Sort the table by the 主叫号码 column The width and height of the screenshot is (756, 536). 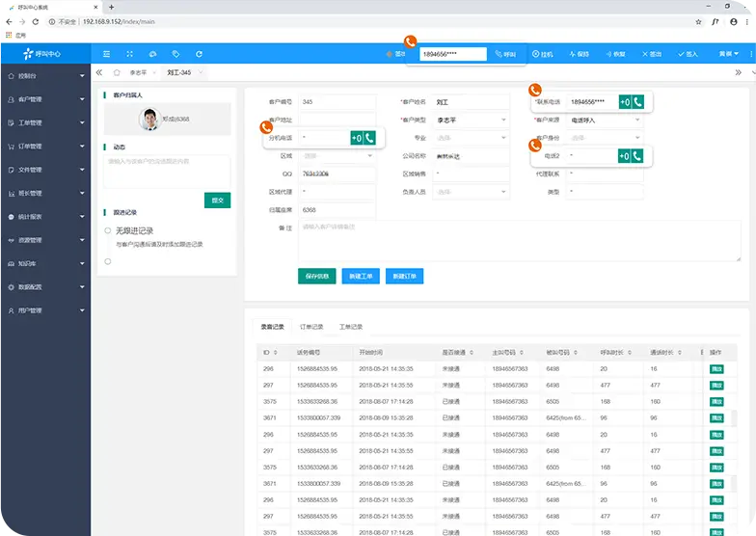pyautogui.click(x=521, y=353)
